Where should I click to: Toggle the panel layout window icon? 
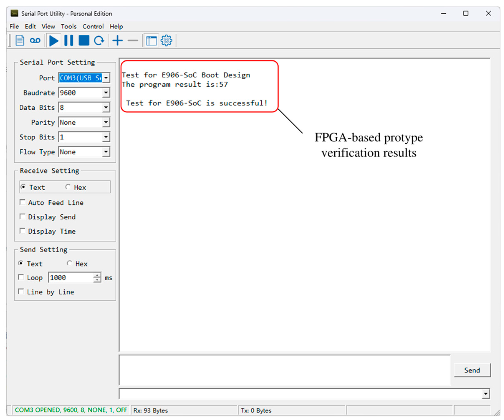pyautogui.click(x=151, y=40)
